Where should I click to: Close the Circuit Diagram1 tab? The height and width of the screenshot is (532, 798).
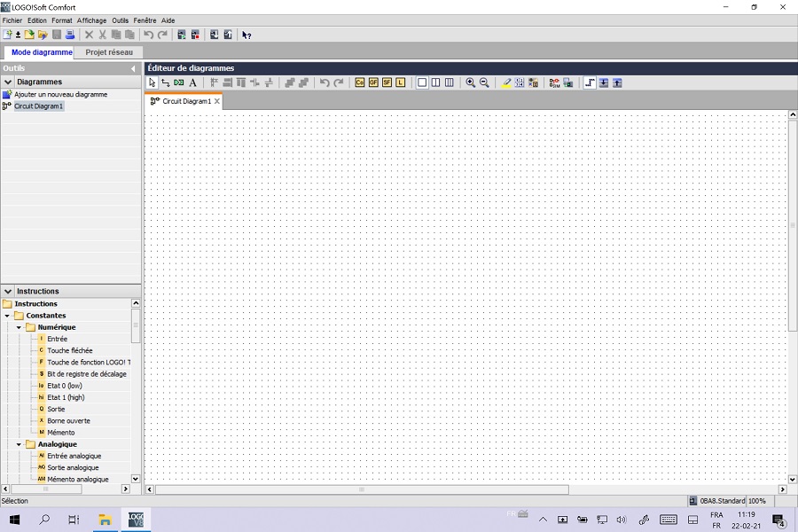pos(217,101)
